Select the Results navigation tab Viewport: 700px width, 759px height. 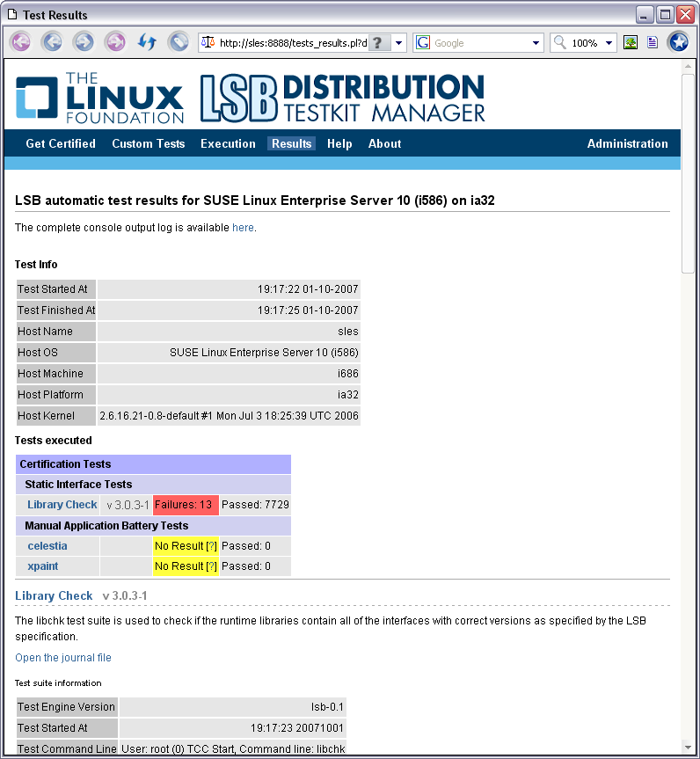(x=291, y=143)
